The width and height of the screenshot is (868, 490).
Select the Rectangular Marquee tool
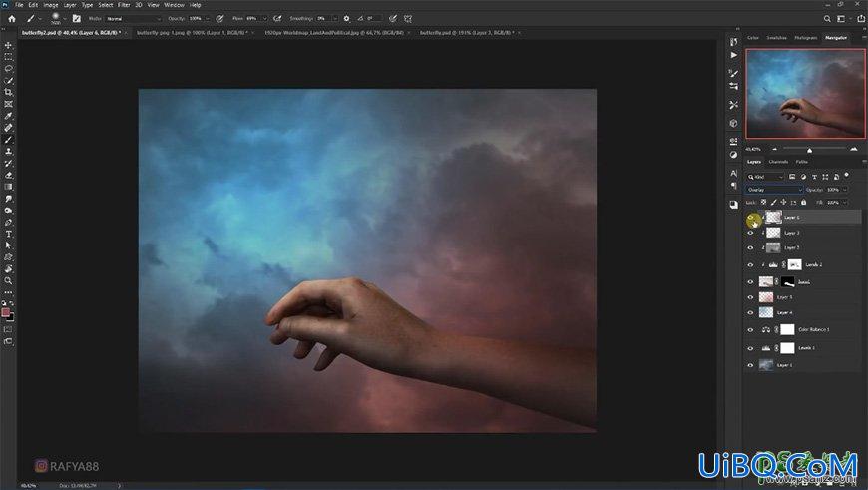tap(8, 57)
